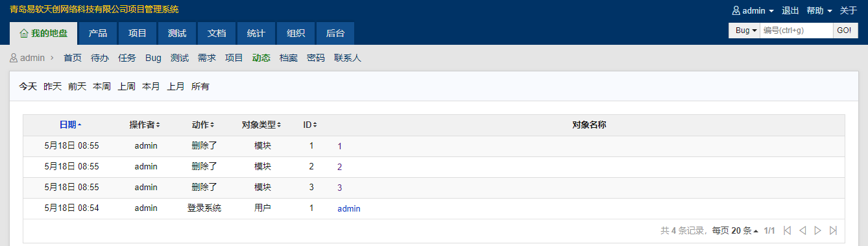Switch to 项目 main navigation tab
868x246 pixels.
tap(138, 33)
